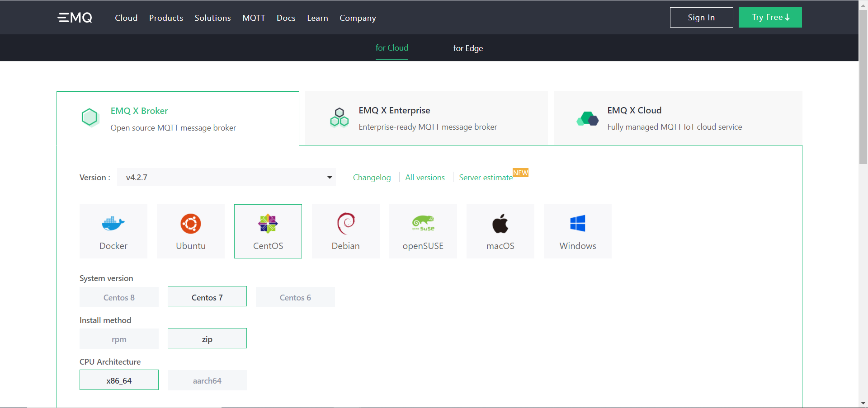
Task: Click the 'Version :' label
Action: point(95,178)
